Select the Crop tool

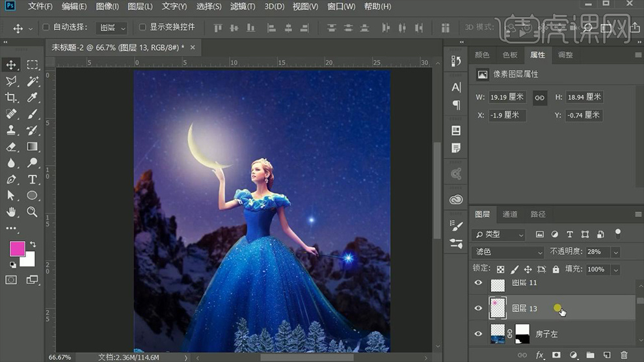[x=11, y=97]
